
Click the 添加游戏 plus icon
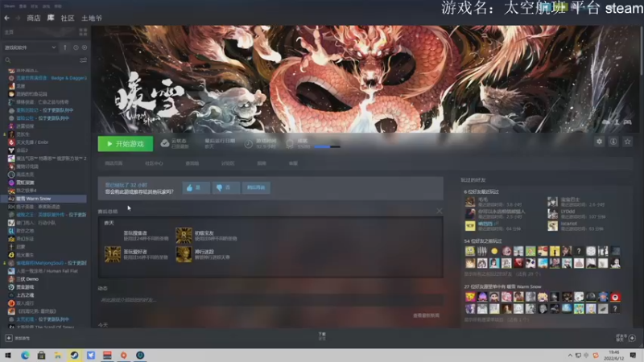9,338
